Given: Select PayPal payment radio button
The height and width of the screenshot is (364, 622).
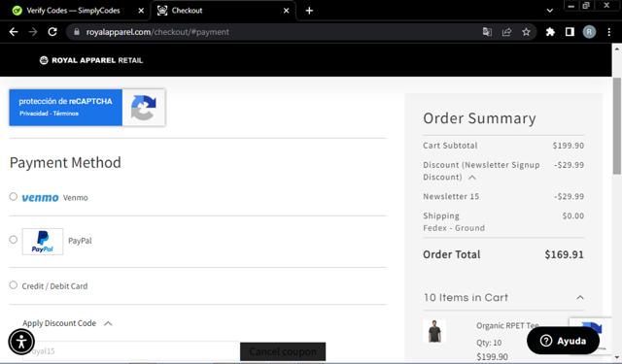Looking at the screenshot, I should point(13,239).
